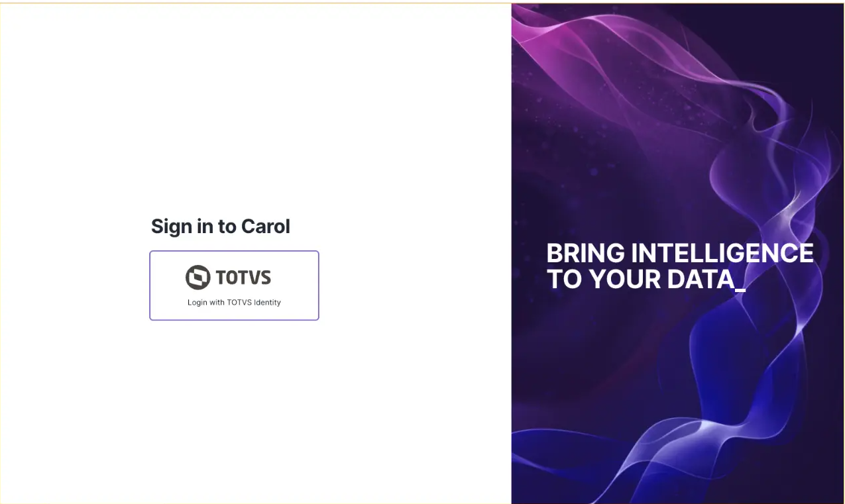This screenshot has width=845, height=504.
Task: Click the TOTVS wordmark beside the logo
Action: pos(241,277)
